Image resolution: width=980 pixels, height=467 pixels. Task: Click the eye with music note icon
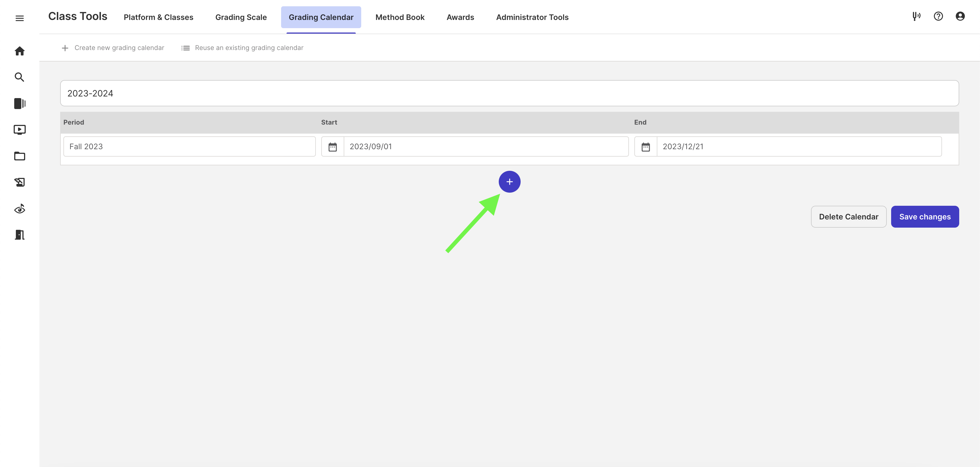coord(19,209)
